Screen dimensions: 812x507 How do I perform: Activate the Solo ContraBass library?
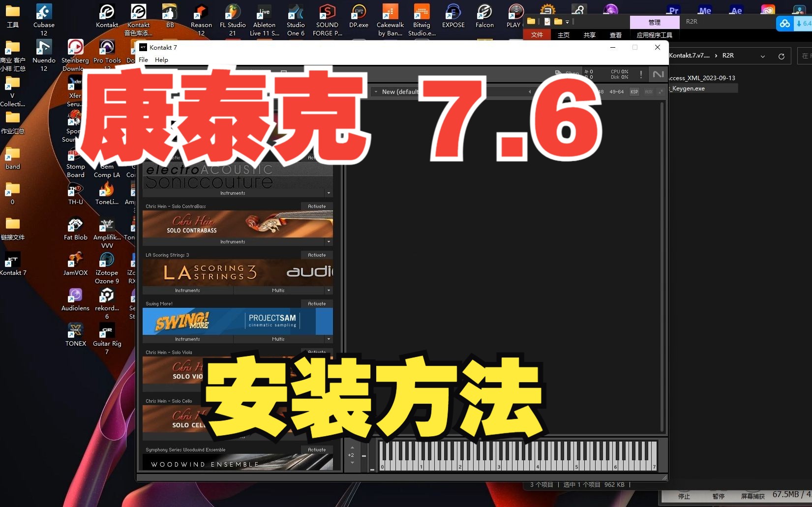pyautogui.click(x=317, y=207)
